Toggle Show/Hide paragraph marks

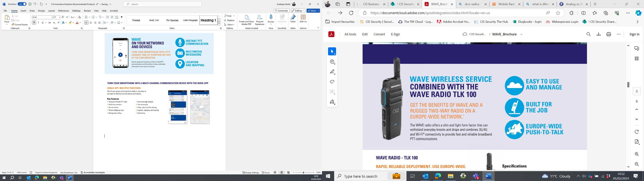click(x=122, y=17)
